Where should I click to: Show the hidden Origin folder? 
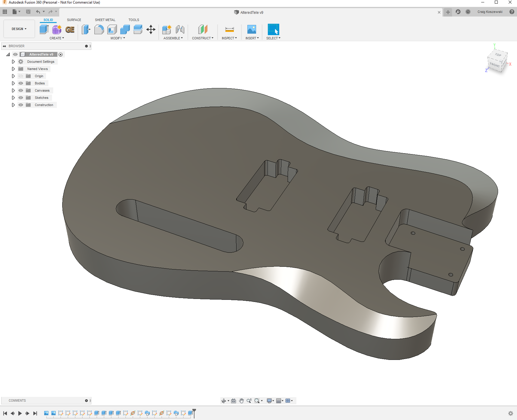(x=21, y=76)
